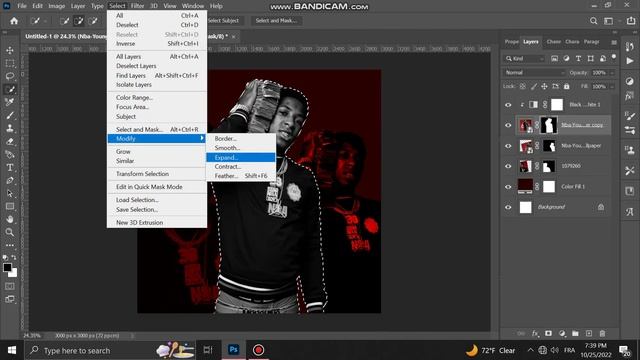
Task: Open the blend mode Normal dropdown
Action: pos(534,73)
